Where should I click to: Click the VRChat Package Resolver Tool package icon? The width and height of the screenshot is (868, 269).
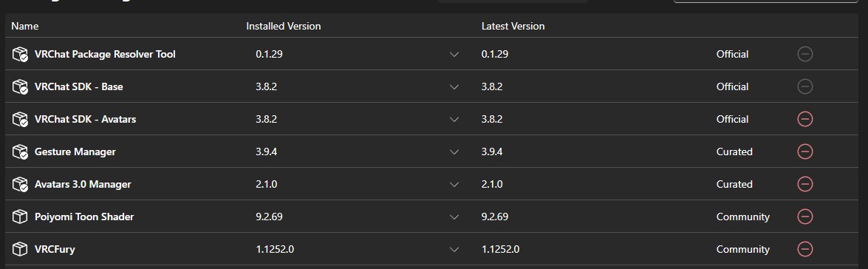pyautogui.click(x=20, y=54)
